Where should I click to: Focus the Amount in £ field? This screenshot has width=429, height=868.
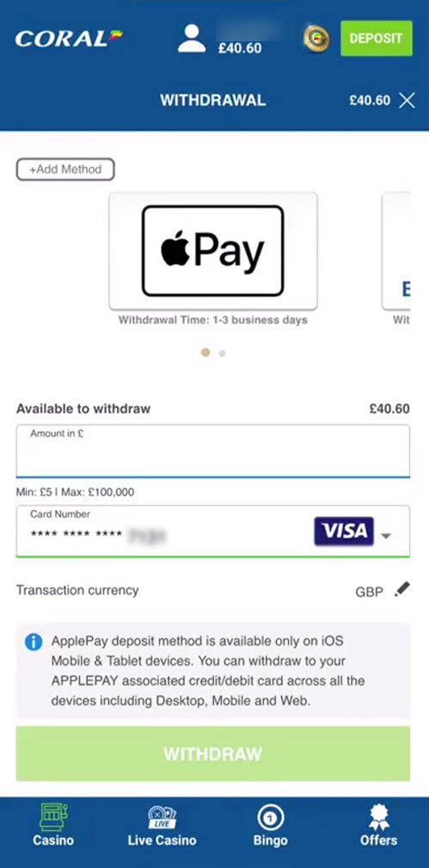pyautogui.click(x=213, y=451)
